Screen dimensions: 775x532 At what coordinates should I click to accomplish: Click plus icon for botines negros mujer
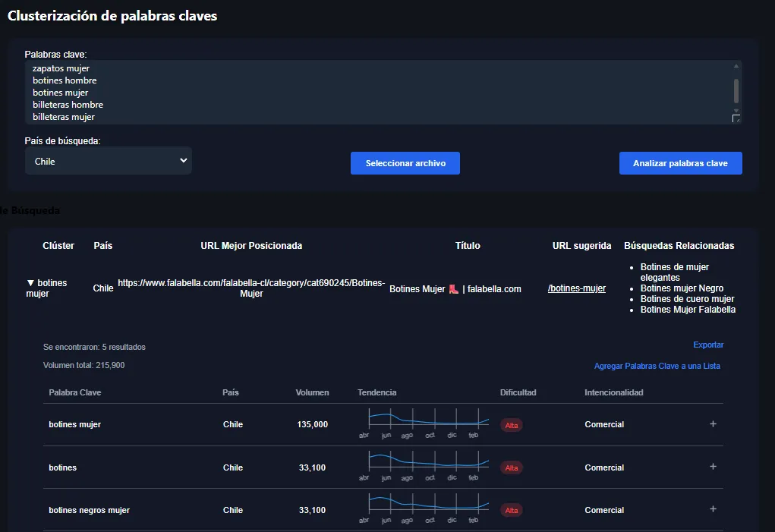(713, 509)
